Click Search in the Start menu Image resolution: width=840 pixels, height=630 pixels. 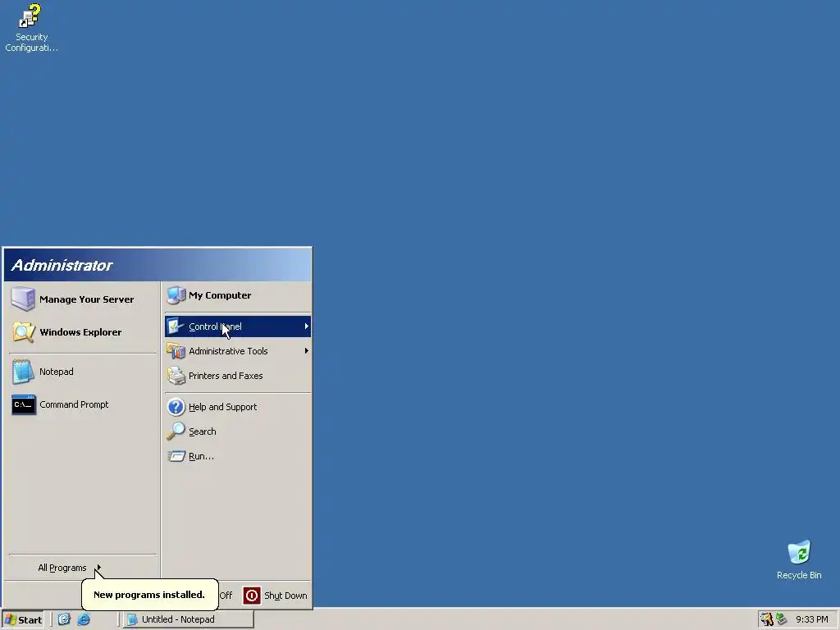coord(238,431)
